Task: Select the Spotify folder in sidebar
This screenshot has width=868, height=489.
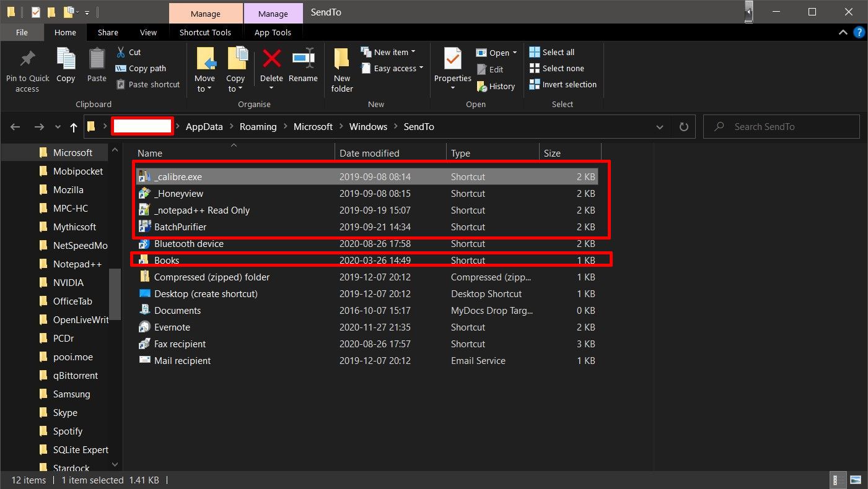Action: click(68, 431)
